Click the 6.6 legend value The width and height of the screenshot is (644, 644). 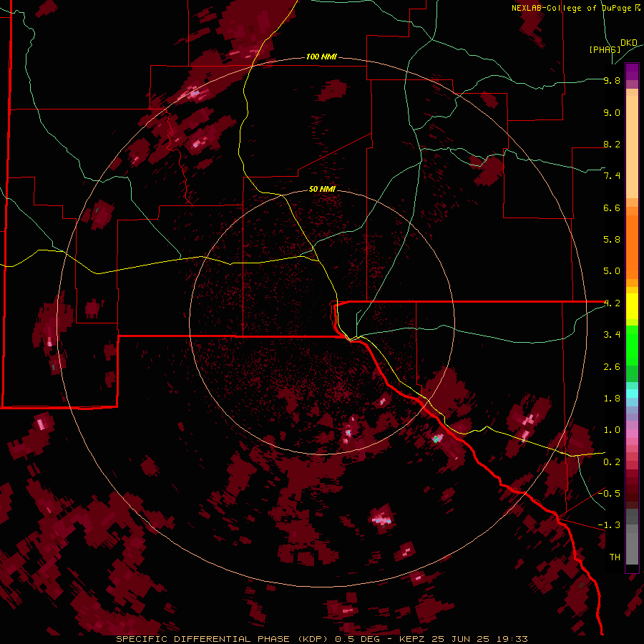pyautogui.click(x=612, y=208)
